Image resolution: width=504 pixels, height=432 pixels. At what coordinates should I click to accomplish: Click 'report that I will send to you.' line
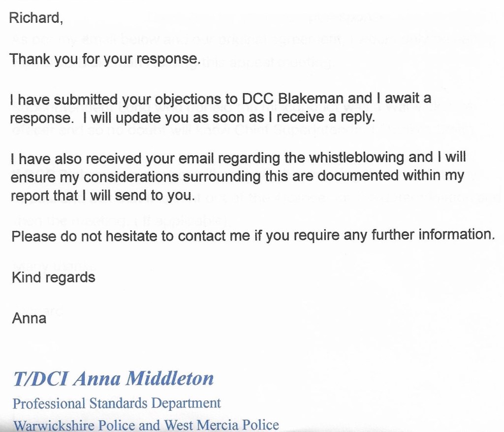point(102,196)
